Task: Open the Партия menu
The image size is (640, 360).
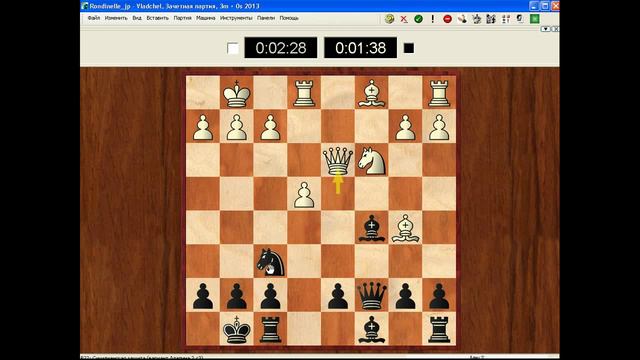Action: coord(182,18)
